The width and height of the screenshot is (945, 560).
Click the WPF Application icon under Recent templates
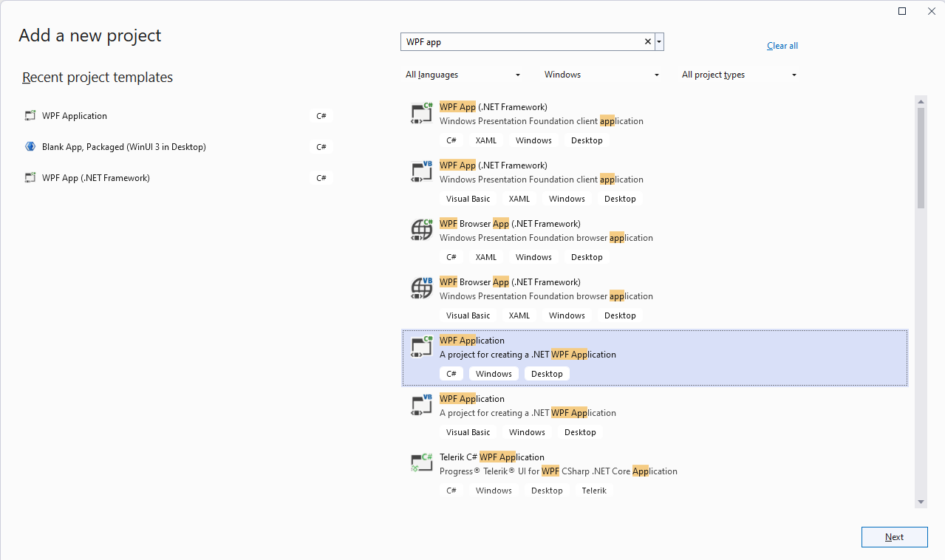30,115
